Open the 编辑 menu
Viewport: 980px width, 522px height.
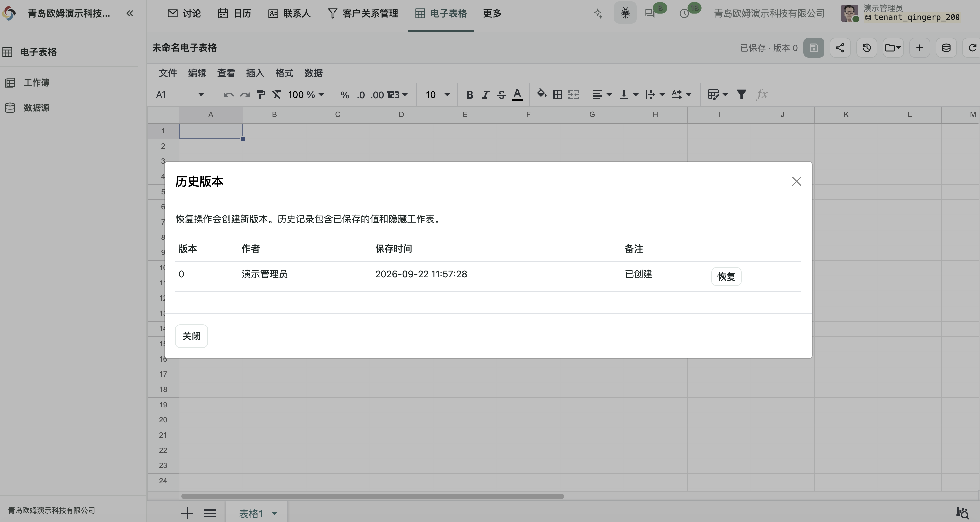click(x=197, y=73)
